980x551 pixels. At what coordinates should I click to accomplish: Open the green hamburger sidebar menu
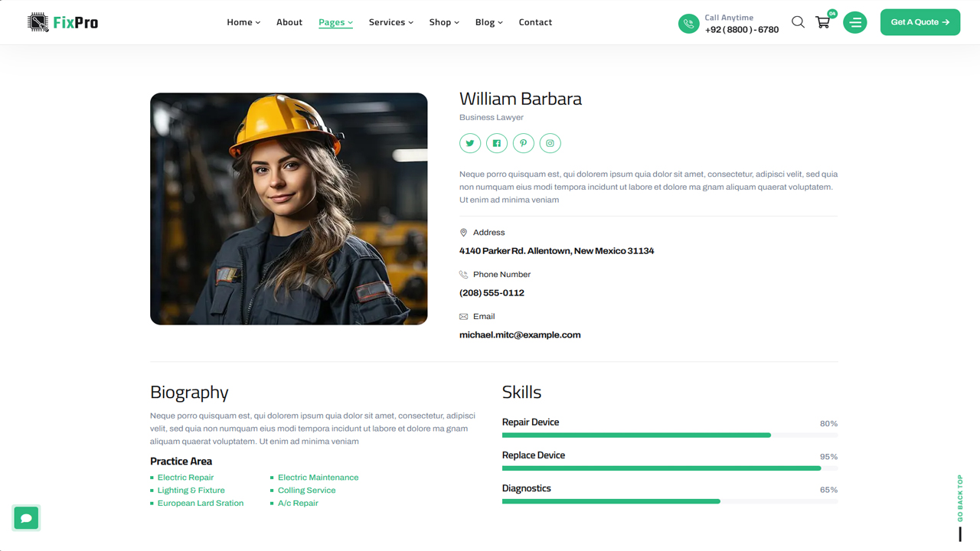[855, 22]
